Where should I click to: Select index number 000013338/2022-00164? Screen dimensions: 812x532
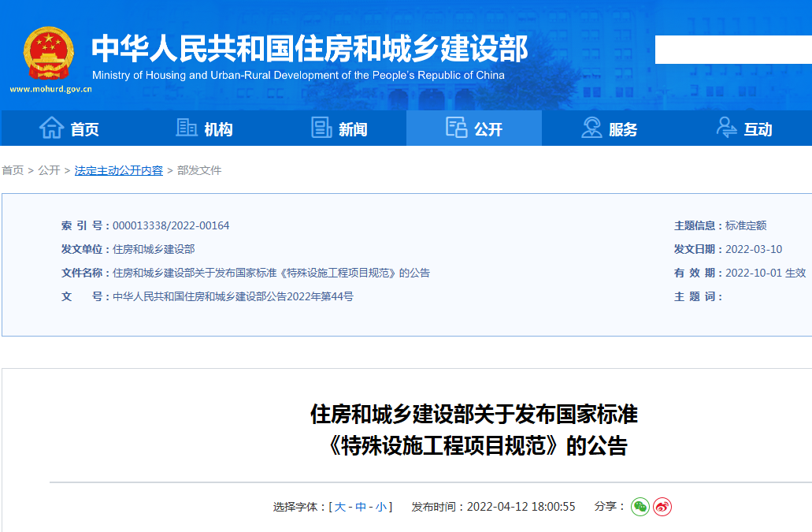[x=171, y=225]
